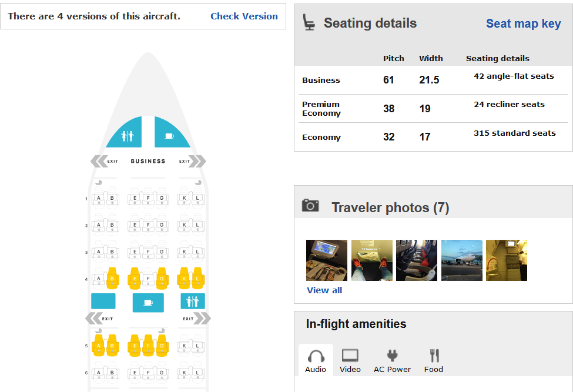
Task: Open the AC Power amenities tab
Action: (392, 361)
